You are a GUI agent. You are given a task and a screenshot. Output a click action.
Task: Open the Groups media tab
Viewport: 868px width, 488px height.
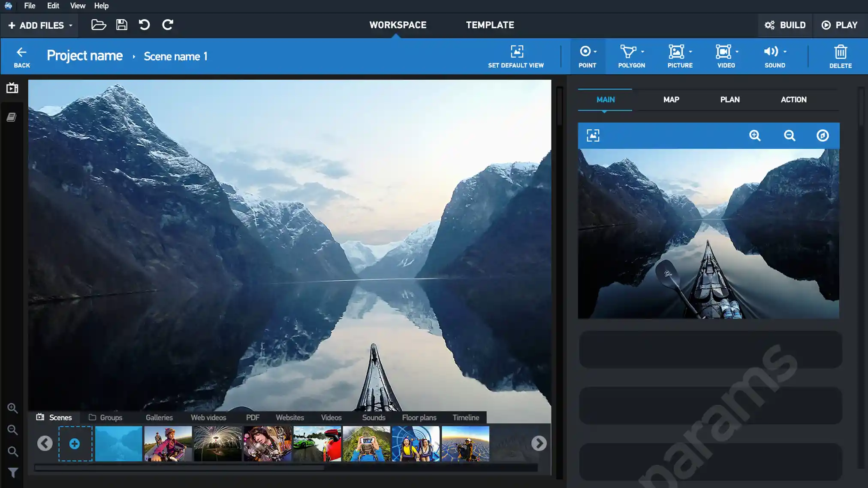(105, 417)
